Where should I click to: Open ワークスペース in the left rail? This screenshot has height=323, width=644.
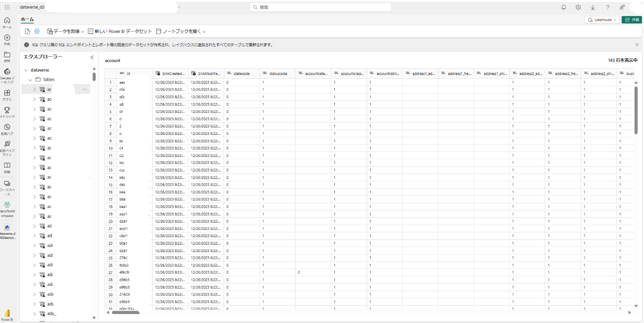coord(7,188)
